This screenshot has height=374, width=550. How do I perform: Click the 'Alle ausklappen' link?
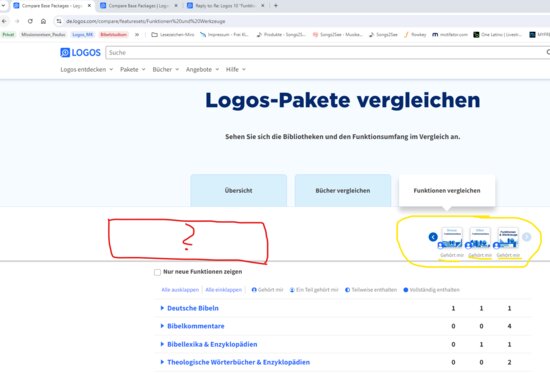tap(180, 290)
